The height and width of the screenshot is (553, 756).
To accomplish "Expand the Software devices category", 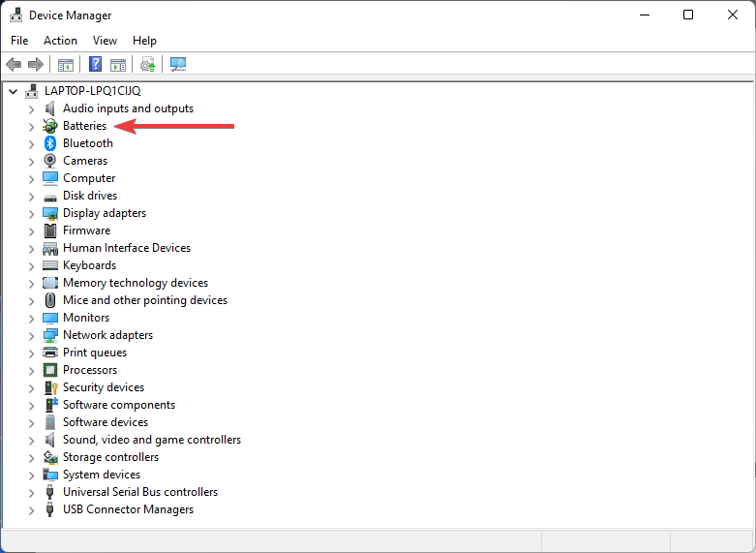I will tap(31, 423).
